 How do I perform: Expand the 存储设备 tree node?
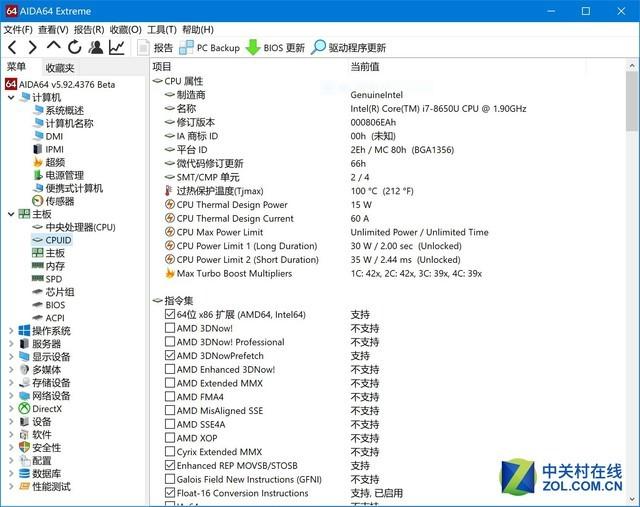(x=11, y=383)
